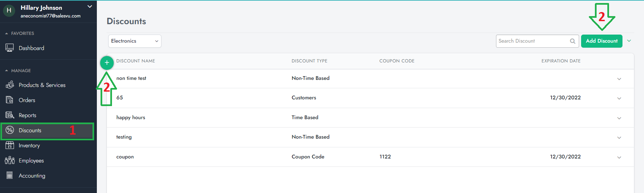Open dropdown arrow beside Add Discount
Viewport: 644px width, 193px height.
click(629, 41)
